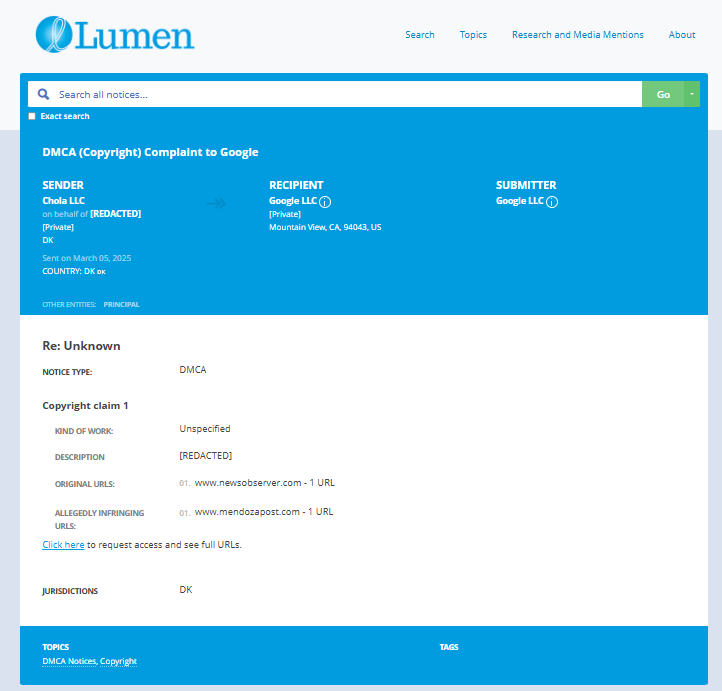Click the www.mendozapost.com infringing URL entry
Image resolution: width=722 pixels, height=691 pixels.
[264, 511]
